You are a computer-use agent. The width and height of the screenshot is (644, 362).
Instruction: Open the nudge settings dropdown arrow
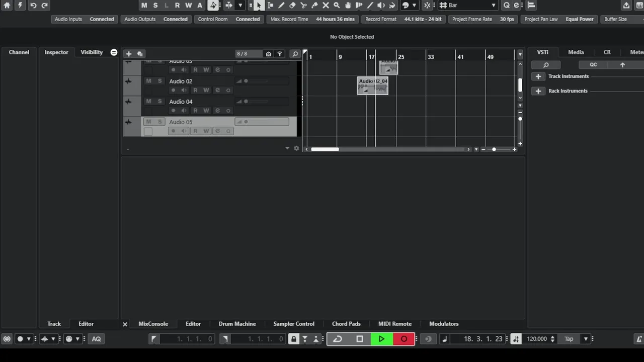(240, 5)
